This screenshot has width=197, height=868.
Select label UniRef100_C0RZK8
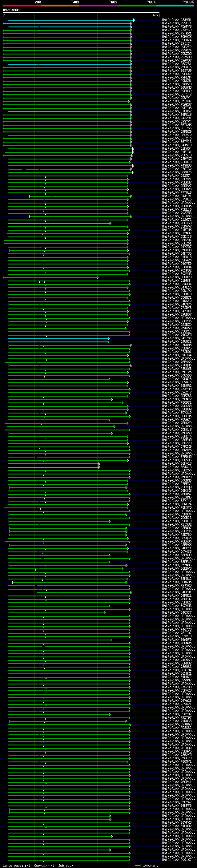point(176,443)
